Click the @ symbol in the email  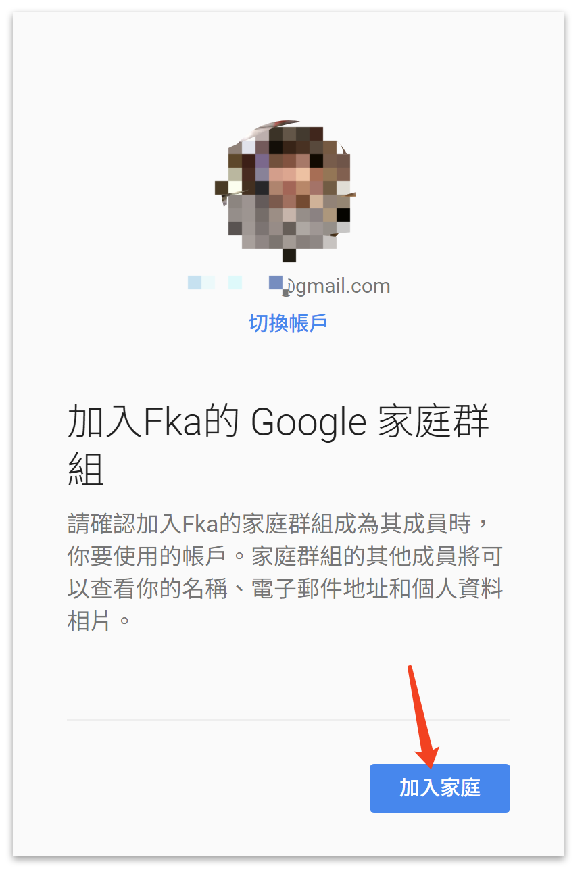click(x=289, y=287)
